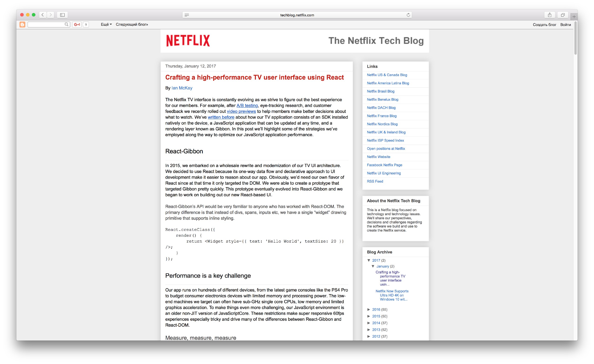Open Netflix Nordics Blog link
Viewport: 594px width, 364px height.
(x=382, y=124)
